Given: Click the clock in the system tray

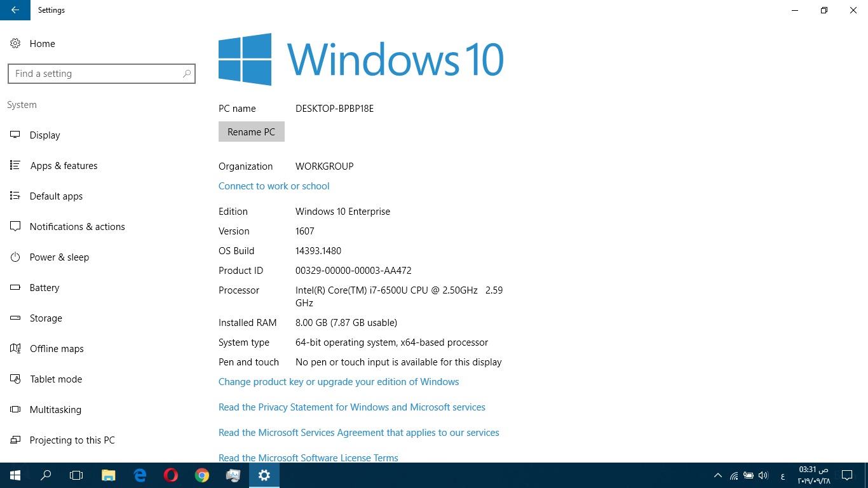Looking at the screenshot, I should coord(814,475).
